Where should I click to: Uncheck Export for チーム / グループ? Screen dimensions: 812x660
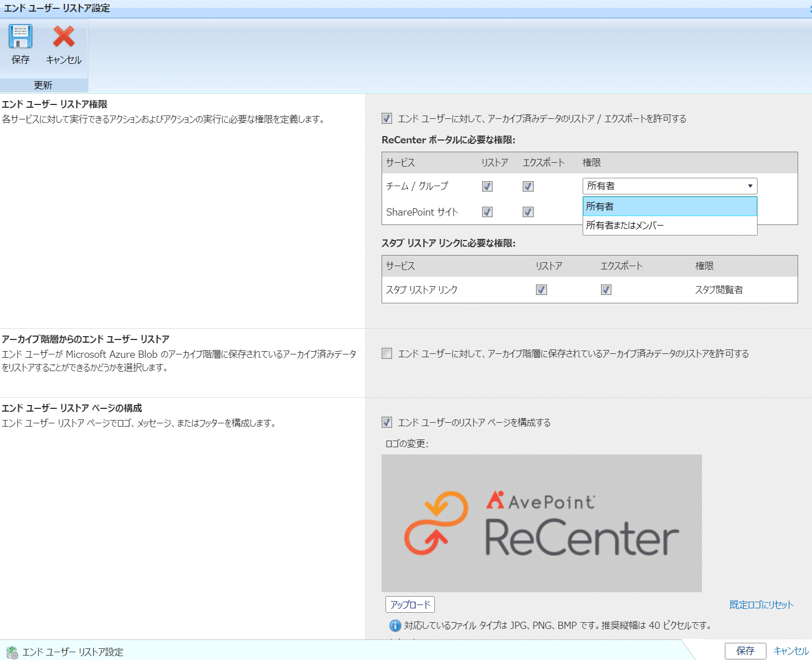[x=528, y=186]
